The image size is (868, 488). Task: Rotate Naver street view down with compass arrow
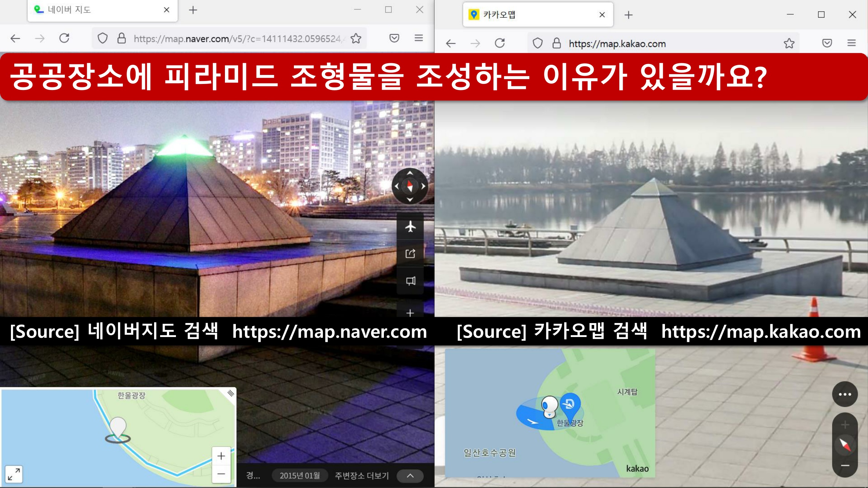click(410, 200)
